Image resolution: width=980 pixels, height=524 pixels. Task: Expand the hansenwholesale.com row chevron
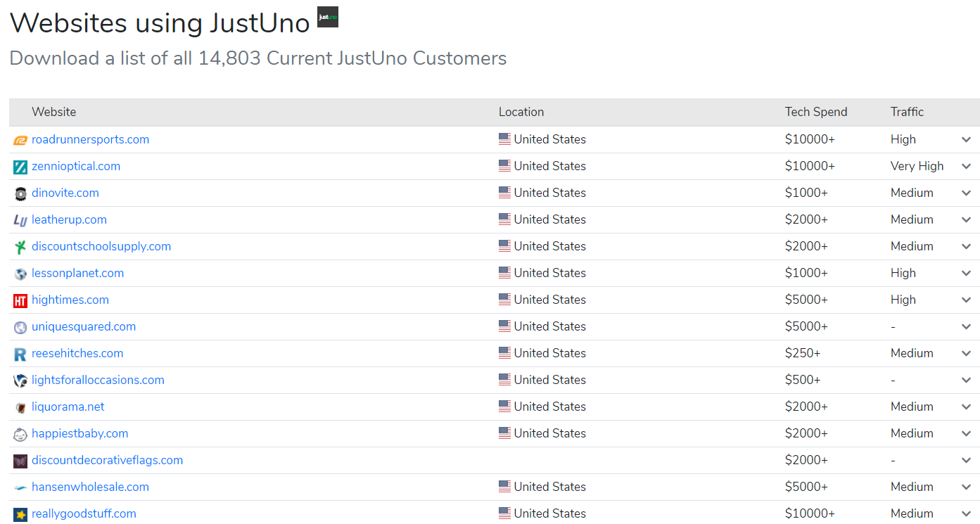tap(966, 487)
